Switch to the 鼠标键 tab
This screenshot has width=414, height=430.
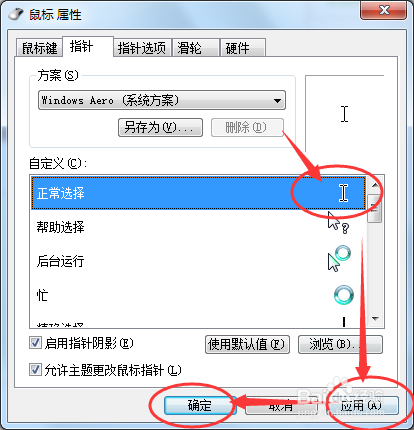(39, 48)
